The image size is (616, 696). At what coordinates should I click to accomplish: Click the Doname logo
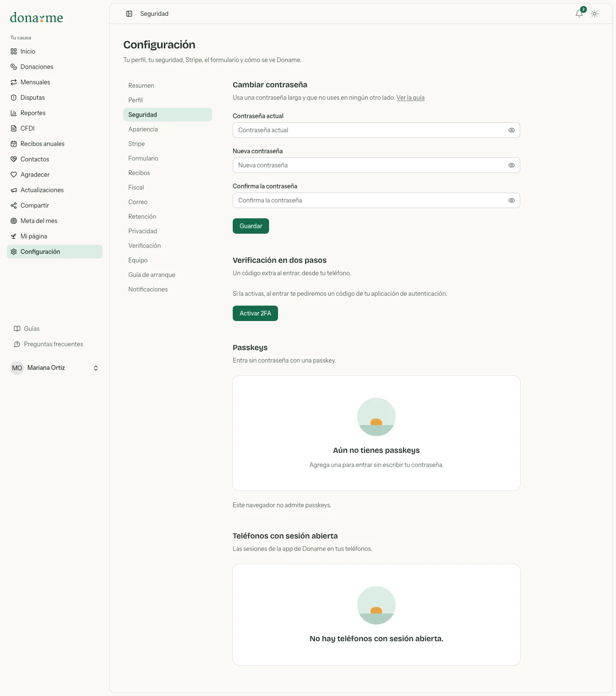point(37,18)
